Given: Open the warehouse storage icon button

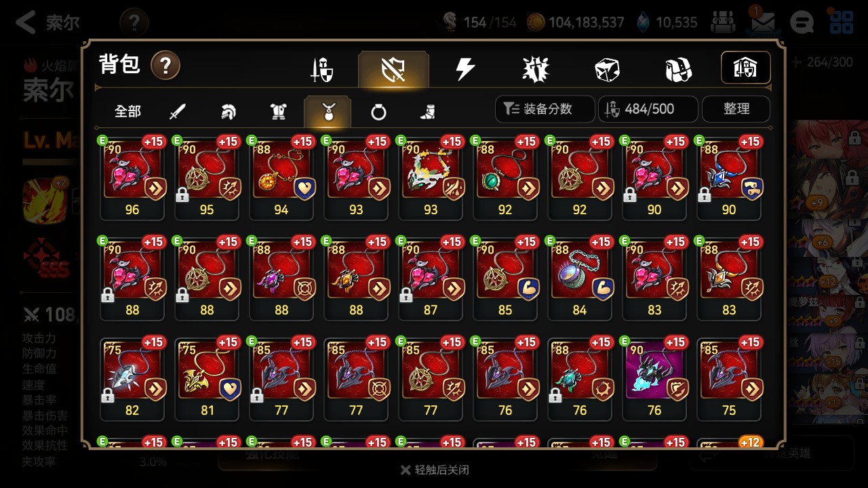Looking at the screenshot, I should pyautogui.click(x=745, y=68).
